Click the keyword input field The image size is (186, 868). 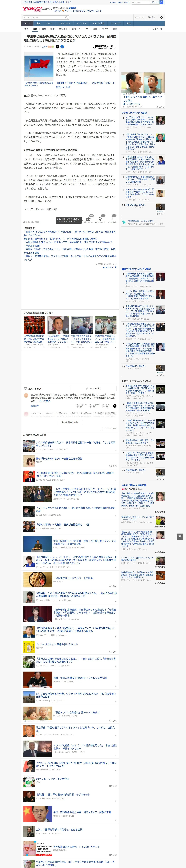[43, 17]
